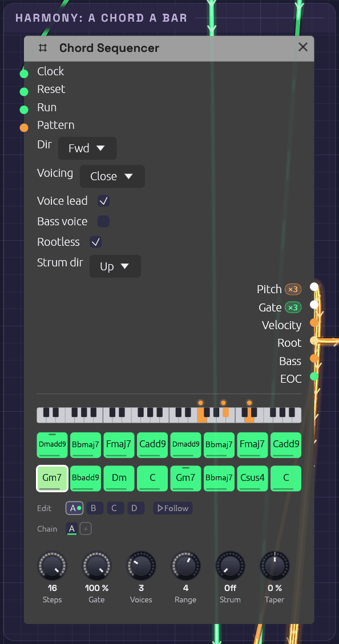Click the Range knob set to 4
This screenshot has width=339, height=644.
(185, 565)
